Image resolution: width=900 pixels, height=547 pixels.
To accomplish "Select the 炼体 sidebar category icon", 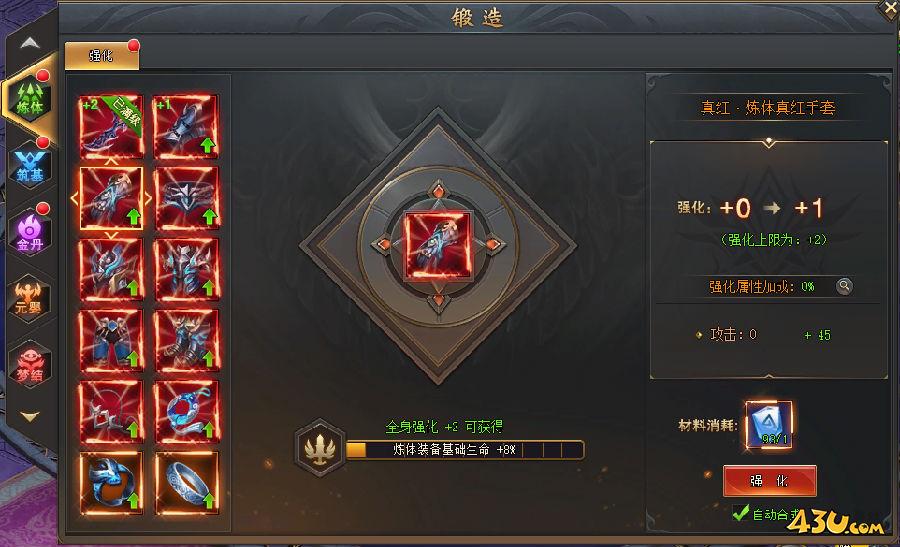I will click(30, 100).
